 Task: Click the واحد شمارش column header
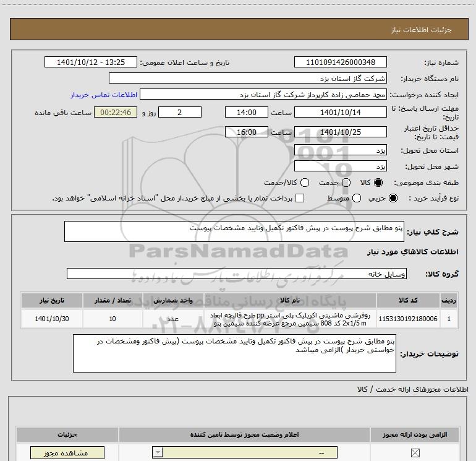click(x=172, y=300)
